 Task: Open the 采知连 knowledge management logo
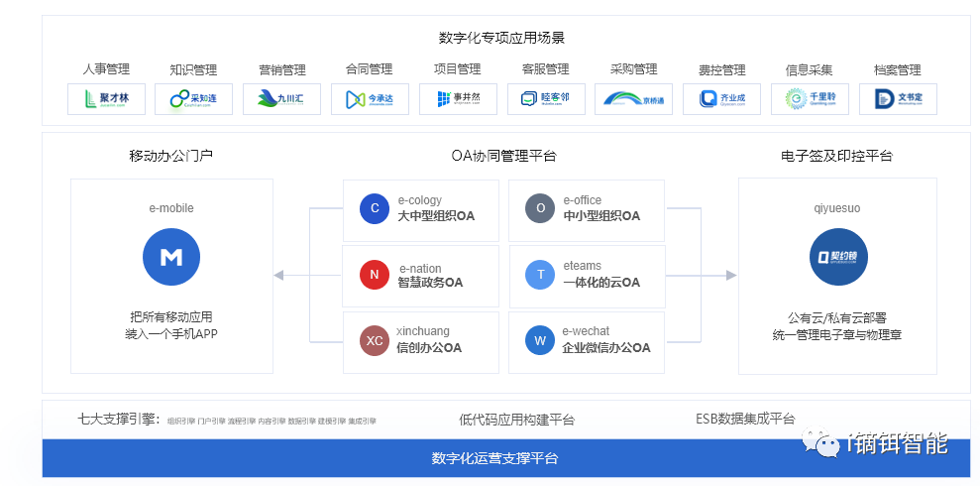(194, 99)
